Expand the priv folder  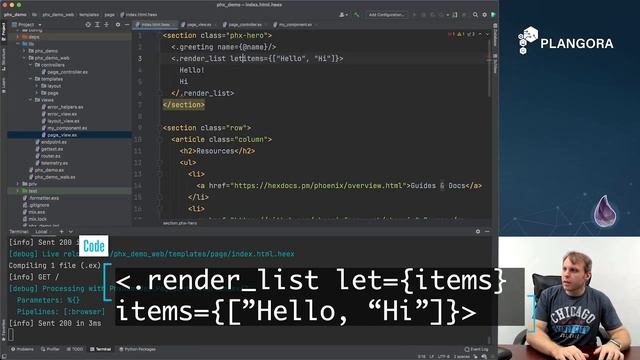18,184
